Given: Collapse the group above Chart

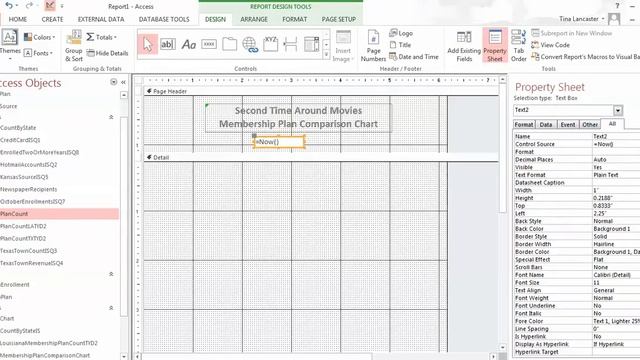Looking at the screenshot, I should [x=111, y=308].
